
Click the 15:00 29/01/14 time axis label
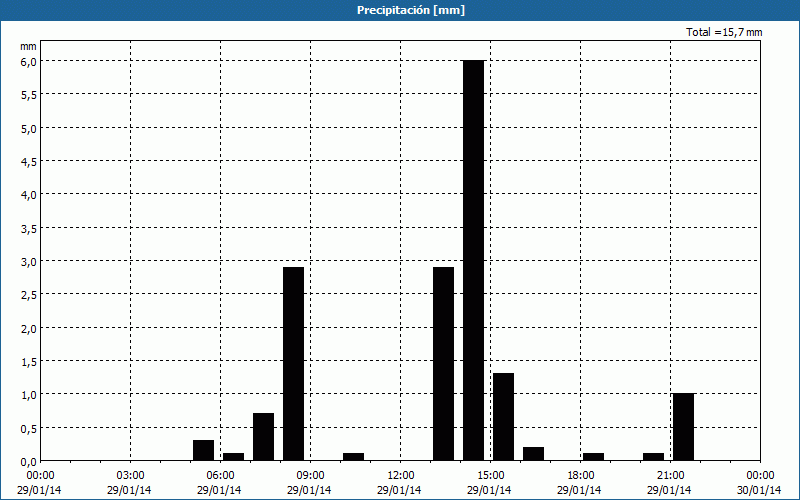point(489,483)
